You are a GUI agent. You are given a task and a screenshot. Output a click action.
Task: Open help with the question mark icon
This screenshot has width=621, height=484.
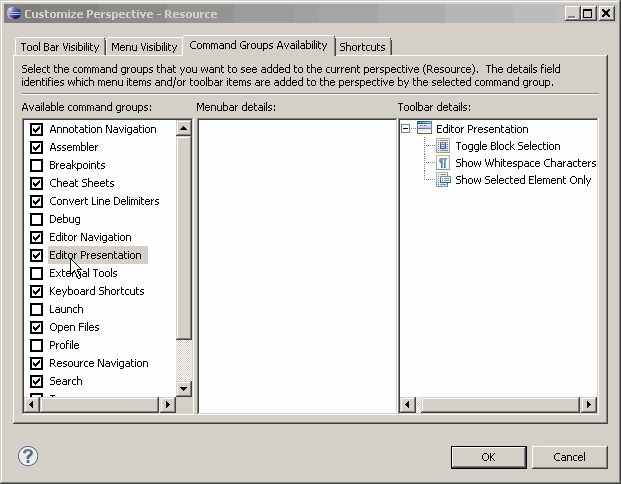(x=28, y=456)
